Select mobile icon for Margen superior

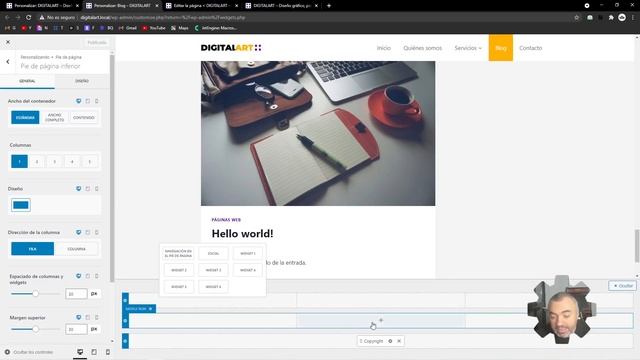[x=97, y=317]
